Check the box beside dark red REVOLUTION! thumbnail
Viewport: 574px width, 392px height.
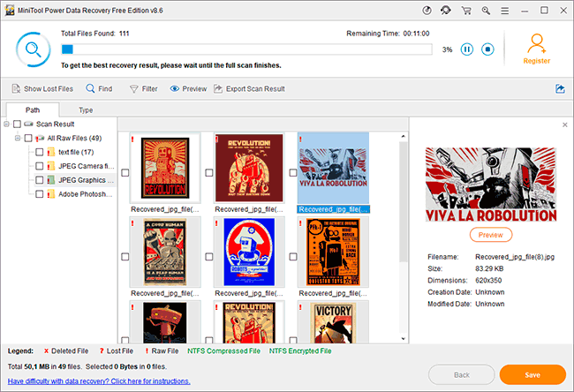click(x=209, y=172)
